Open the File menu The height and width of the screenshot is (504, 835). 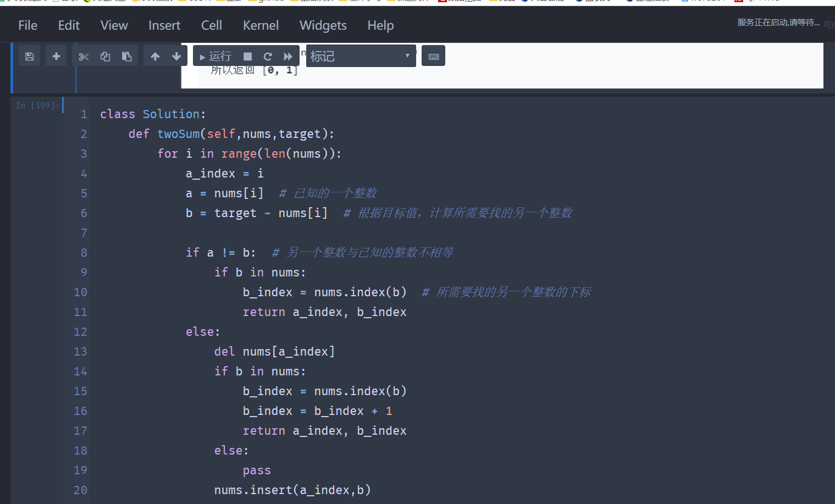click(27, 25)
